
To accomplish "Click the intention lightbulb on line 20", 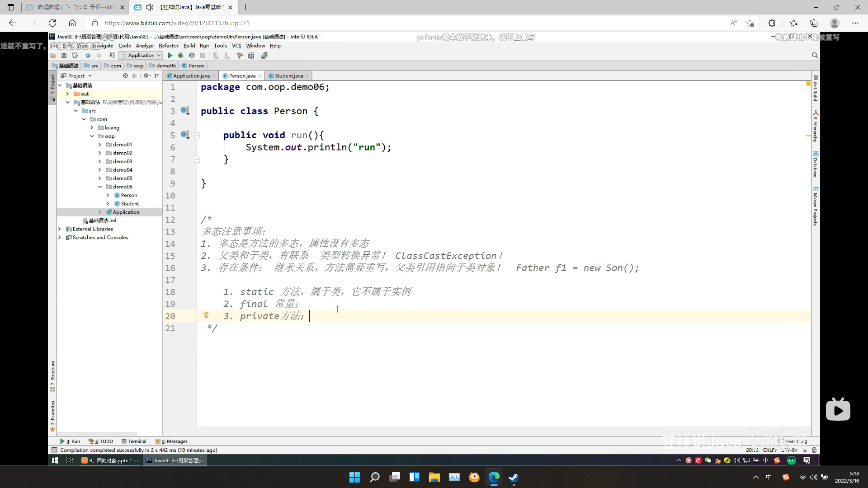I will coord(206,315).
